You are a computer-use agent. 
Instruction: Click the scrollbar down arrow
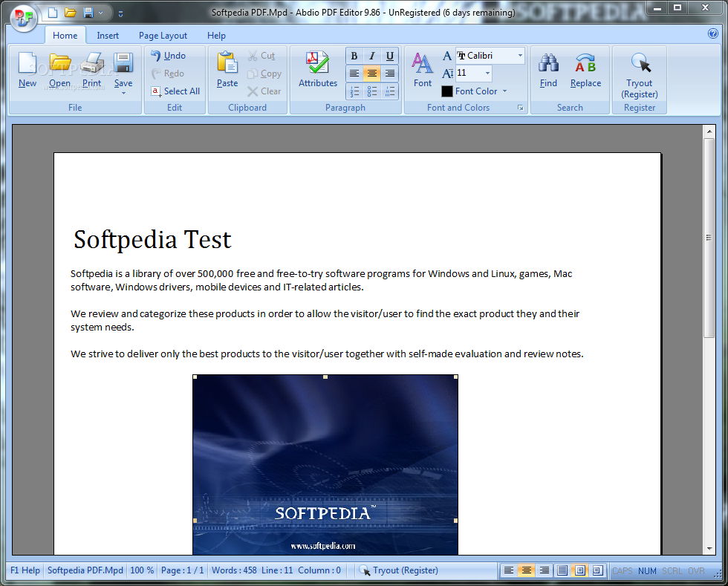coord(709,548)
